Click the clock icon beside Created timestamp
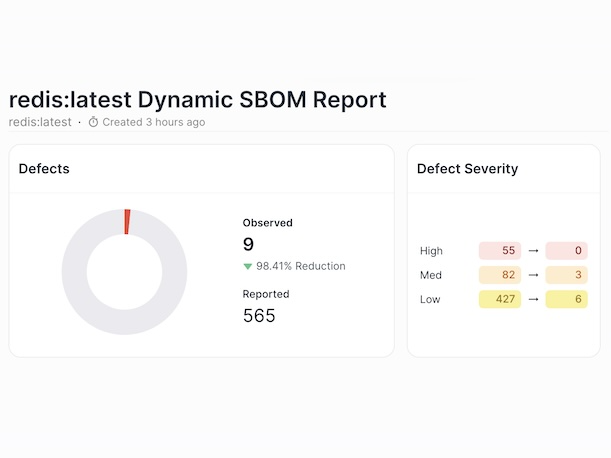 94,122
